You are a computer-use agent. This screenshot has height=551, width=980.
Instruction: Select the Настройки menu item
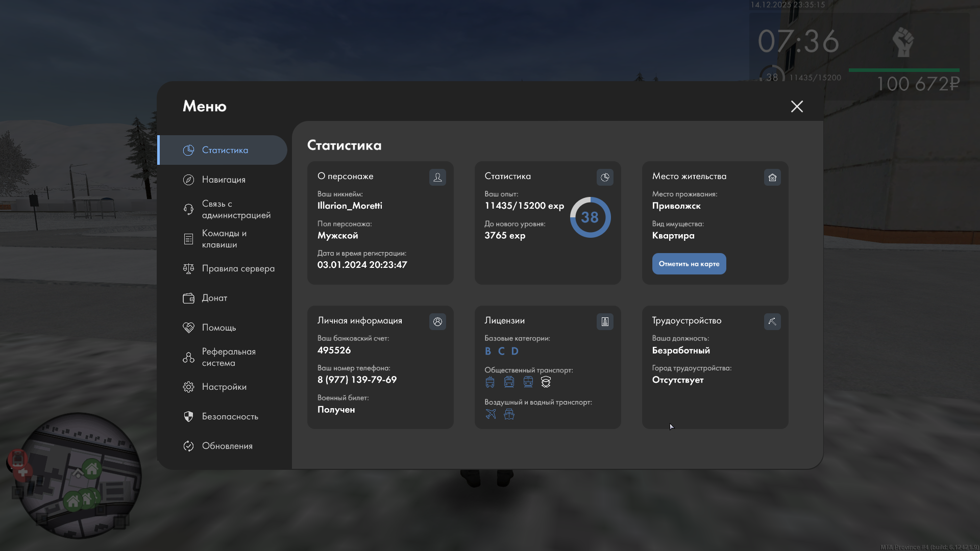pyautogui.click(x=224, y=387)
